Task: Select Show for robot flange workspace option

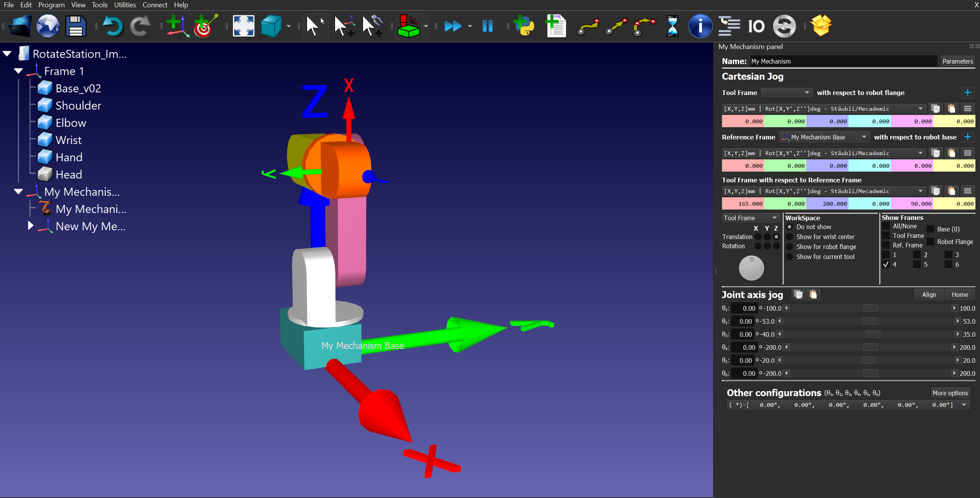Action: point(789,247)
